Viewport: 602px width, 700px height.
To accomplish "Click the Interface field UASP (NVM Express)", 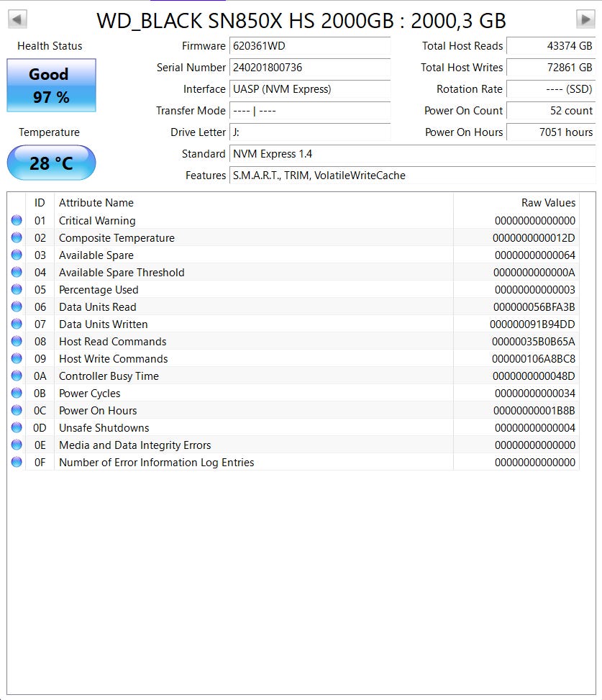I will tap(310, 88).
